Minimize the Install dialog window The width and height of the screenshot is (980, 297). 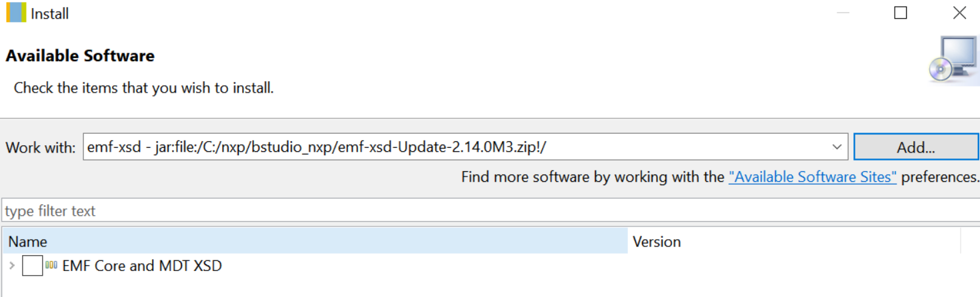[x=843, y=13]
